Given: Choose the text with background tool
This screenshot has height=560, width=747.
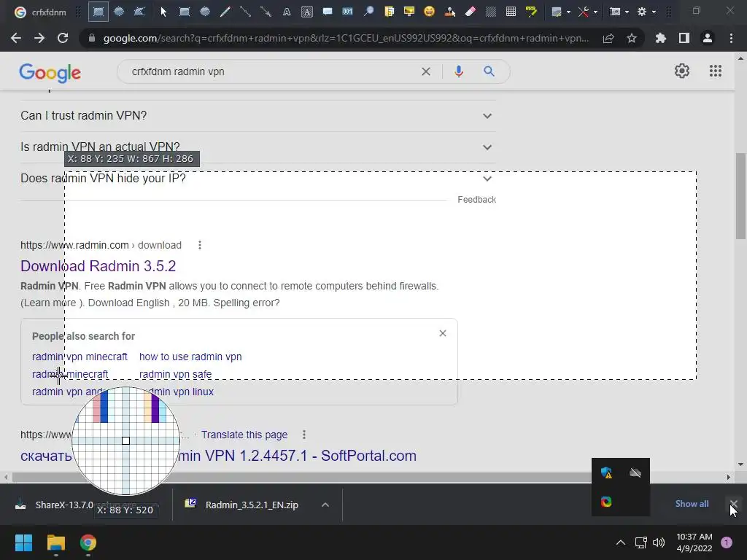Looking at the screenshot, I should [x=307, y=12].
